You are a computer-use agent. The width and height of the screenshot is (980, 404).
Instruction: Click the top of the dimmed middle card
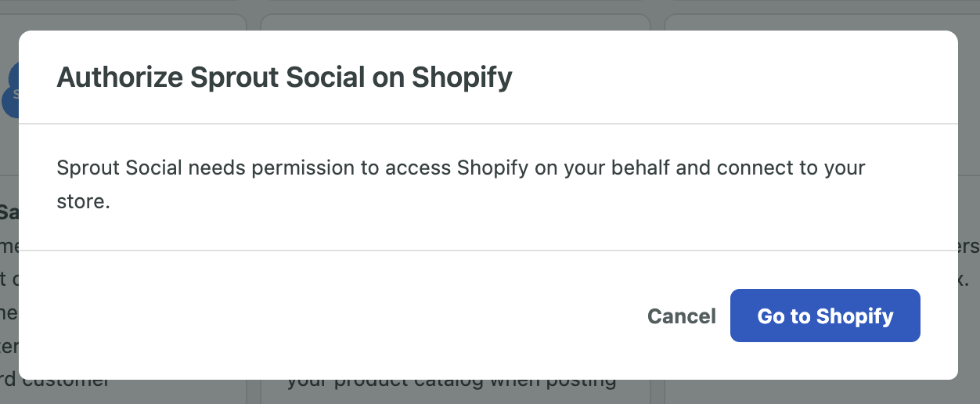(456, 22)
